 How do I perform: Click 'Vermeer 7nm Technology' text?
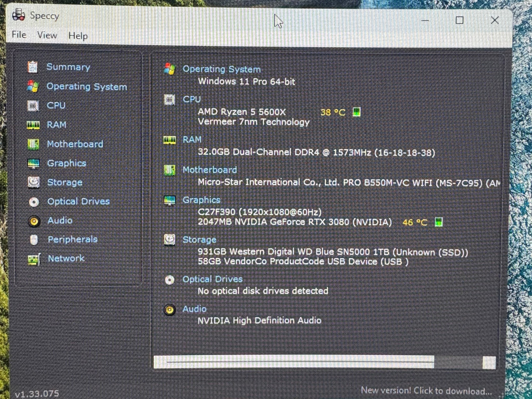point(254,122)
